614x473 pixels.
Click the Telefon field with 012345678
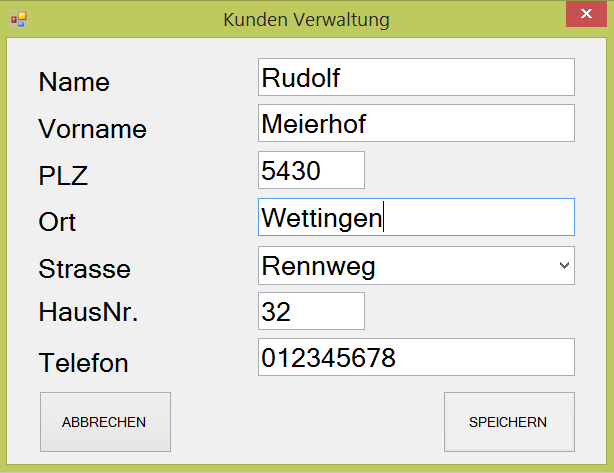[x=416, y=358]
